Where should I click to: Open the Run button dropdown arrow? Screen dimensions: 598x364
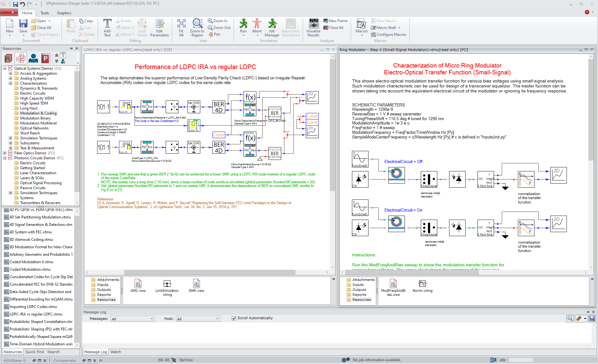pos(243,35)
